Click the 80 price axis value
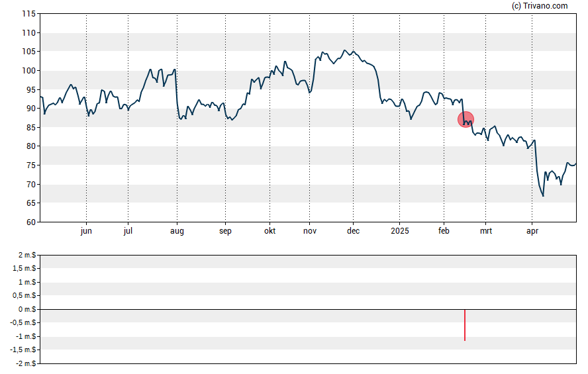This screenshot has width=588, height=374. coord(31,146)
